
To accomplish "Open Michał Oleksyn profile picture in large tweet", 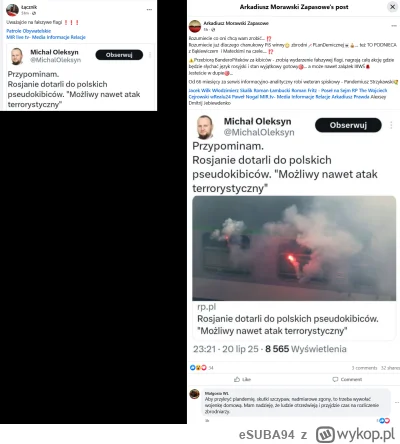I will coord(205,127).
